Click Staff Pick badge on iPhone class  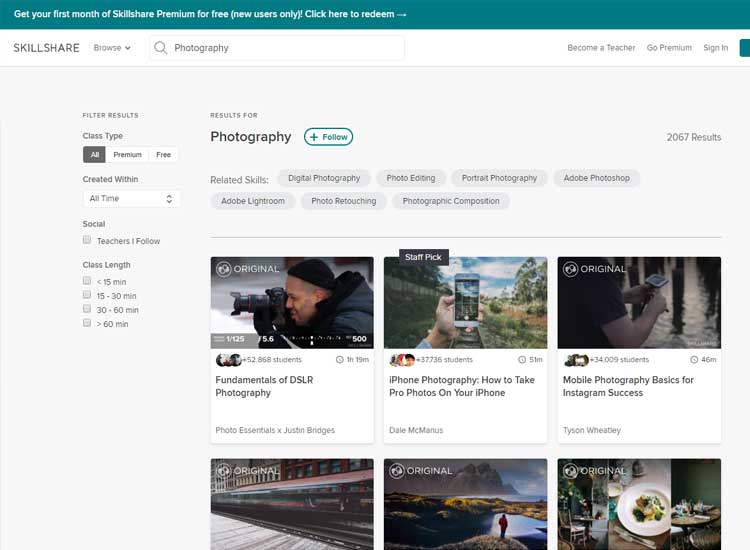tap(423, 257)
